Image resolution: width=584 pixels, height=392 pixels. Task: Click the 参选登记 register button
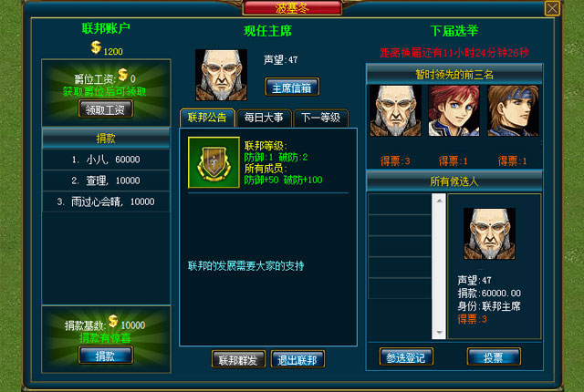406,357
